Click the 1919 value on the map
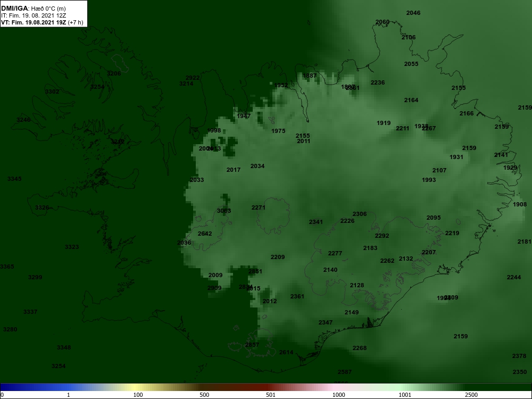The width and height of the screenshot is (532, 399). [x=384, y=123]
